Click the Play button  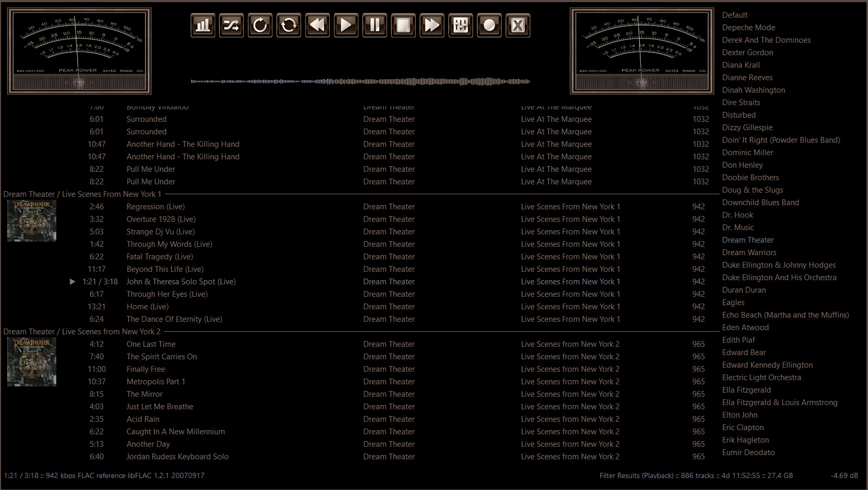tap(346, 25)
